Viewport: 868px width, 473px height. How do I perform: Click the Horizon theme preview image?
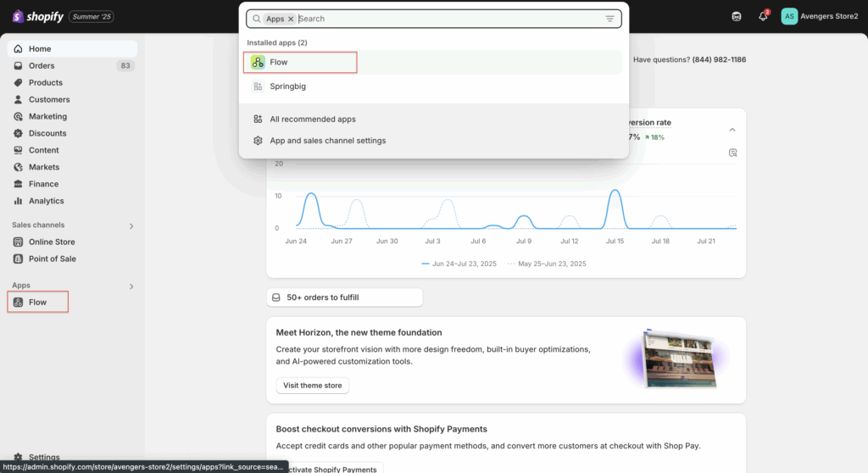(677, 359)
